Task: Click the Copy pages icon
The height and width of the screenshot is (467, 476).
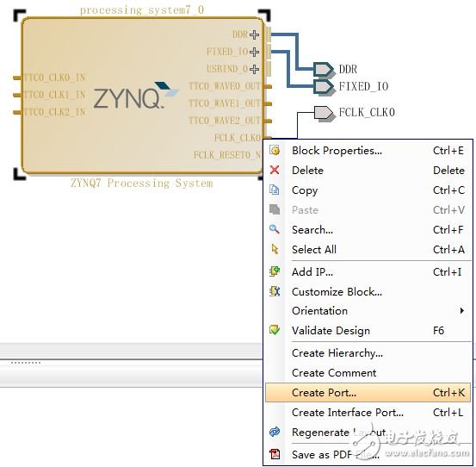Action: [x=275, y=190]
